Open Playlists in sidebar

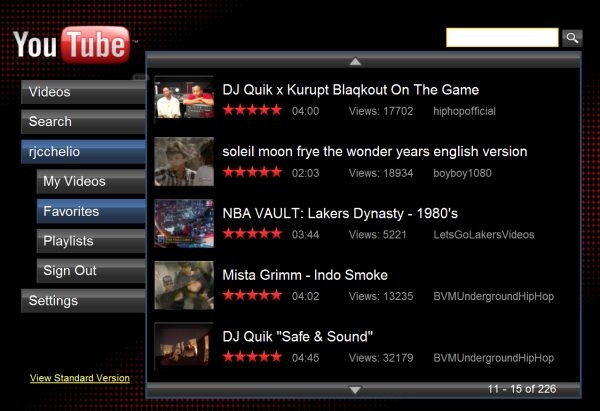point(91,241)
